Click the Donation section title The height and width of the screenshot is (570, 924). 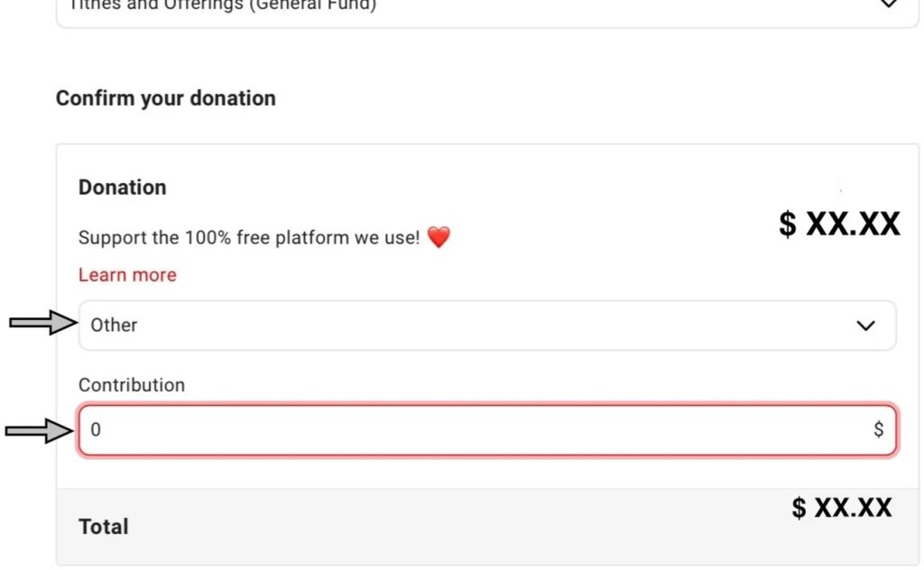click(123, 188)
